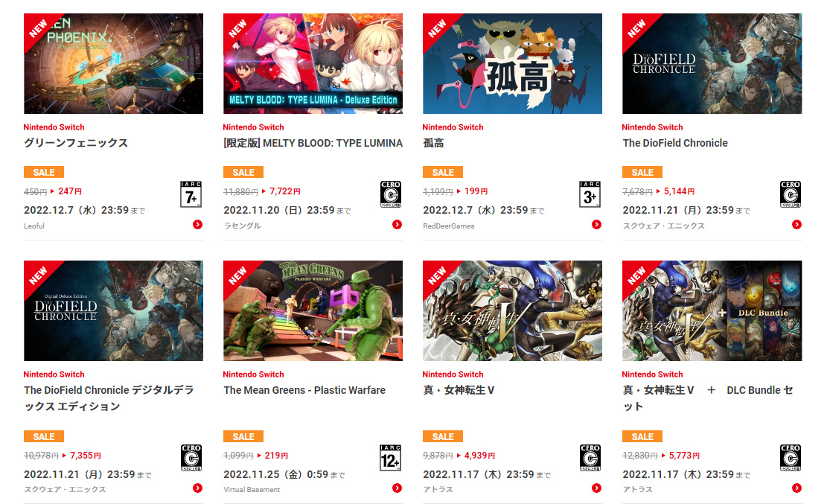Image resolution: width=830 pixels, height=504 pixels.
Task: Click CERO C rating icon for MELTY BLOOD
Action: 391,194
